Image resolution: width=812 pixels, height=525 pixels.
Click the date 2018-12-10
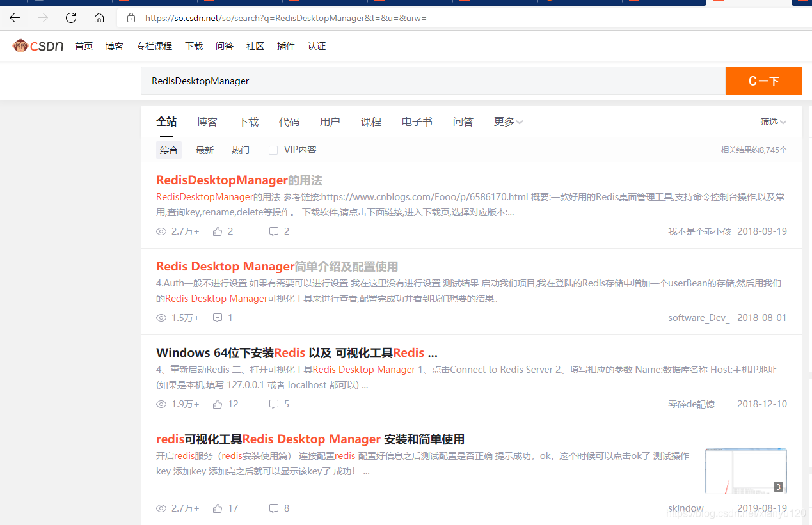pyautogui.click(x=762, y=404)
